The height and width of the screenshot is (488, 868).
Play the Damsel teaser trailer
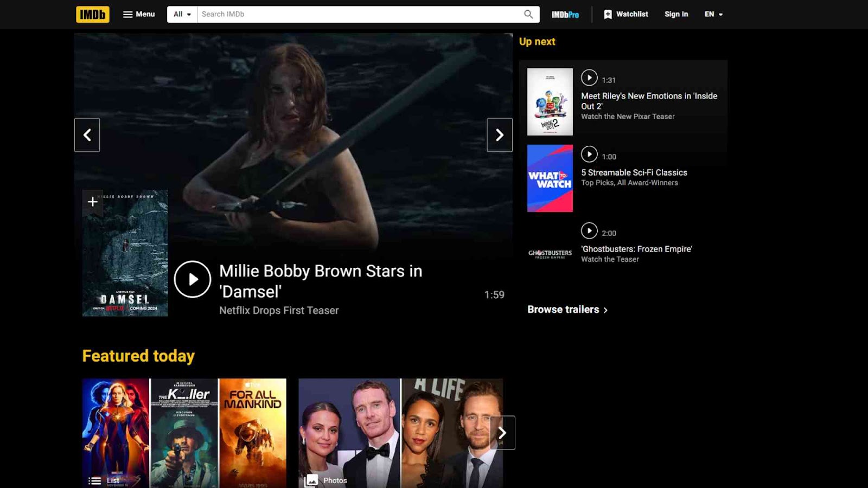[193, 279]
